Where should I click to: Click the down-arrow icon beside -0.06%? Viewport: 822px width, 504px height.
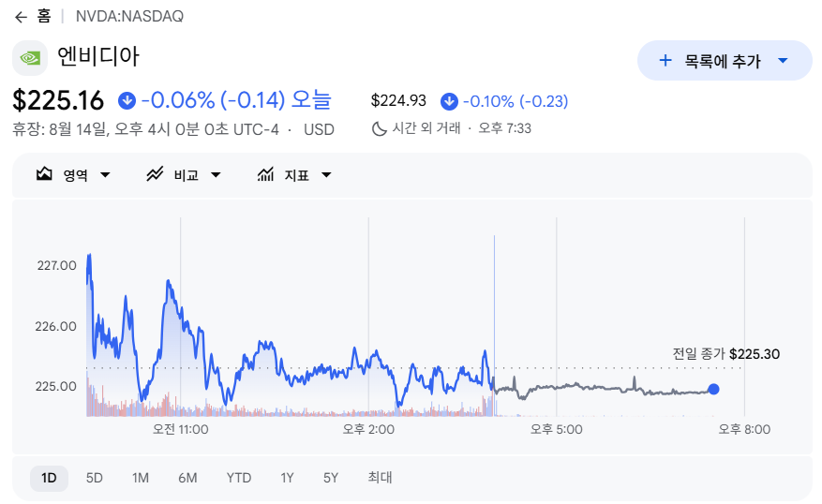[x=127, y=100]
